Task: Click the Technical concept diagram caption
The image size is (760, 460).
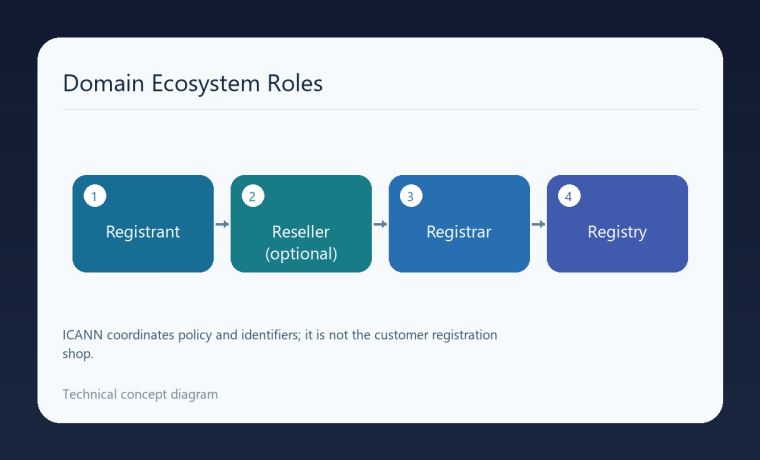Action: [140, 395]
